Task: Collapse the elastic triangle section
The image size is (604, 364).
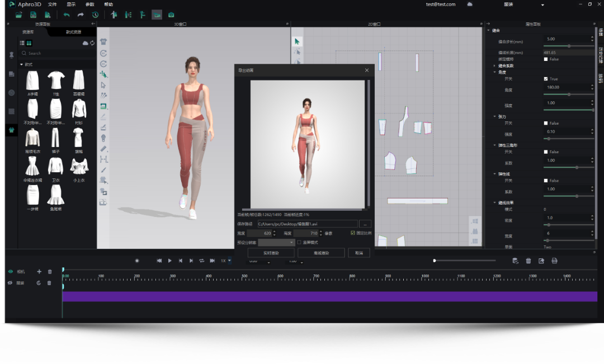Action: coord(494,145)
